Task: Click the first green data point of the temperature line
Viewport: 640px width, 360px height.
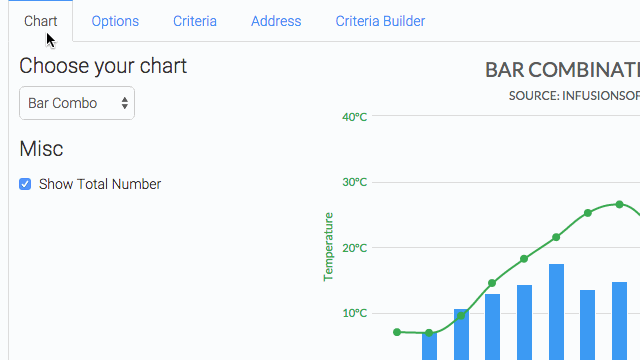Action: (x=397, y=332)
